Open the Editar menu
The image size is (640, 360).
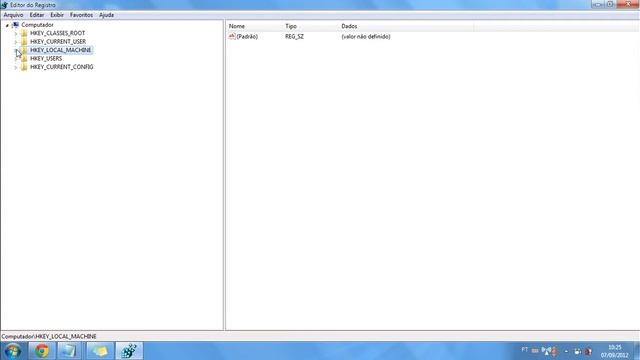tap(37, 15)
